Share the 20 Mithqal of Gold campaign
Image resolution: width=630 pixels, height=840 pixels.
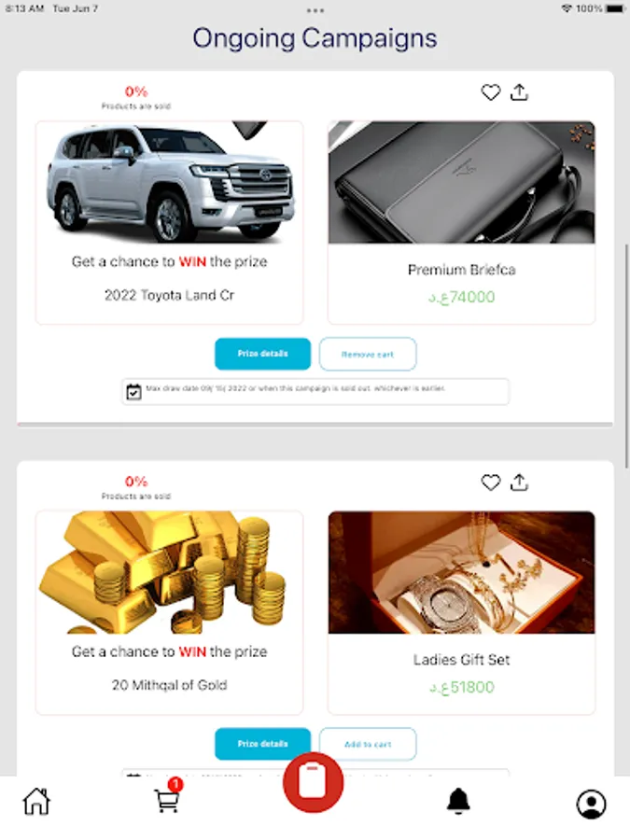(x=519, y=483)
